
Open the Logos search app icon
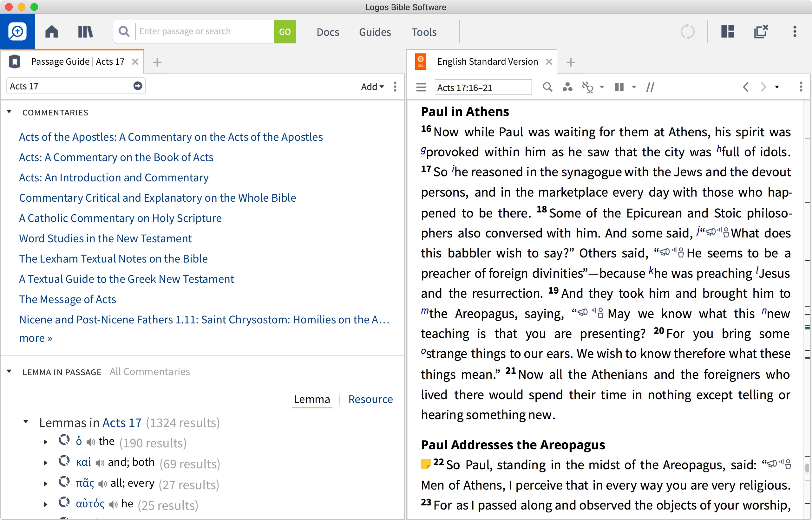click(x=17, y=31)
